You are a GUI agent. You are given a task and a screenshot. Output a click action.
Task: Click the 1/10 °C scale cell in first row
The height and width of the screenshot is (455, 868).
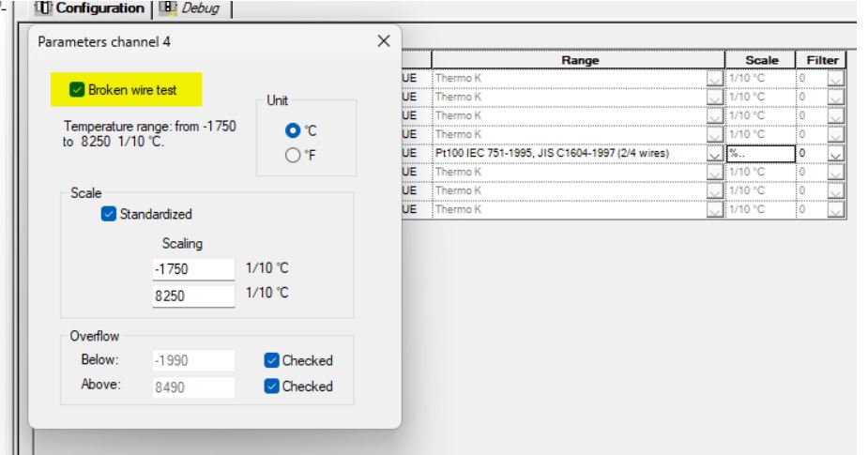(761, 78)
